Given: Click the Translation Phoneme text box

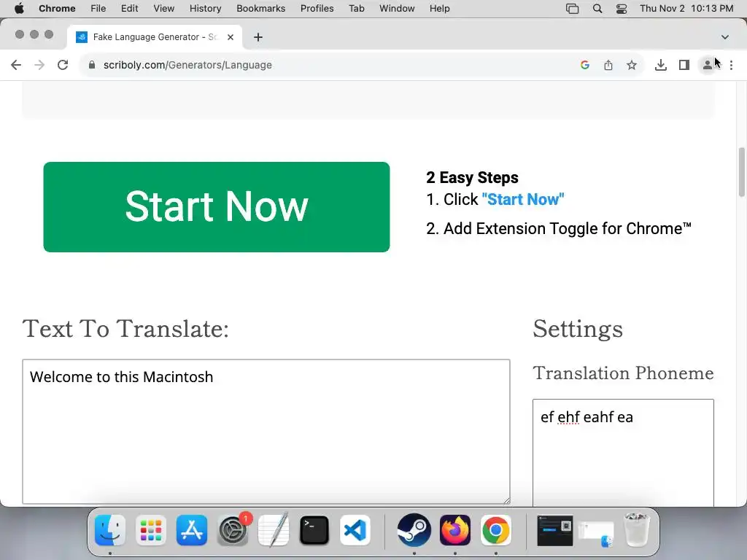Looking at the screenshot, I should coord(623,452).
